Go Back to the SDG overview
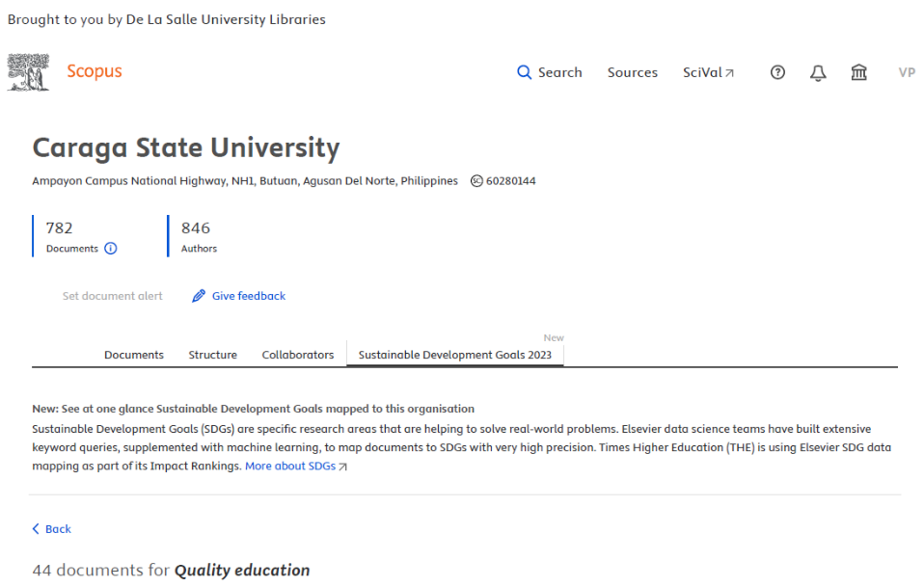 click(x=52, y=529)
